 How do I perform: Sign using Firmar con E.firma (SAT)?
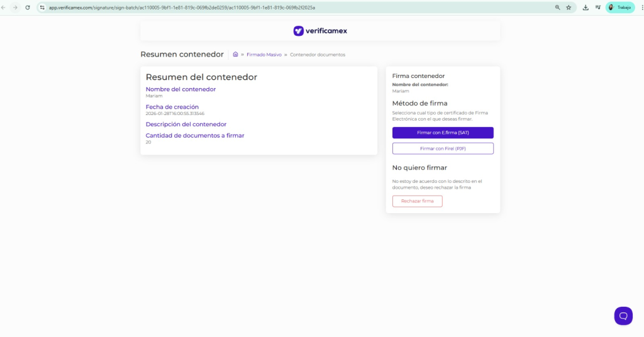[x=443, y=133]
